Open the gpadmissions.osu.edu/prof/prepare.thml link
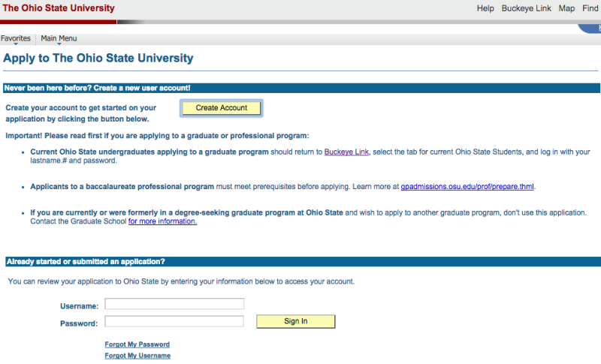Image resolution: width=601 pixels, height=364 pixels. pos(467,186)
